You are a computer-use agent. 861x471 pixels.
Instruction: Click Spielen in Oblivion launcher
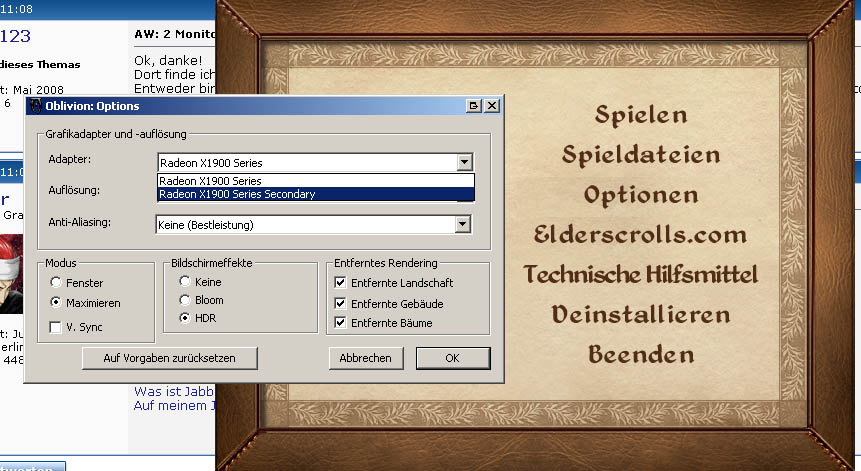coord(641,115)
